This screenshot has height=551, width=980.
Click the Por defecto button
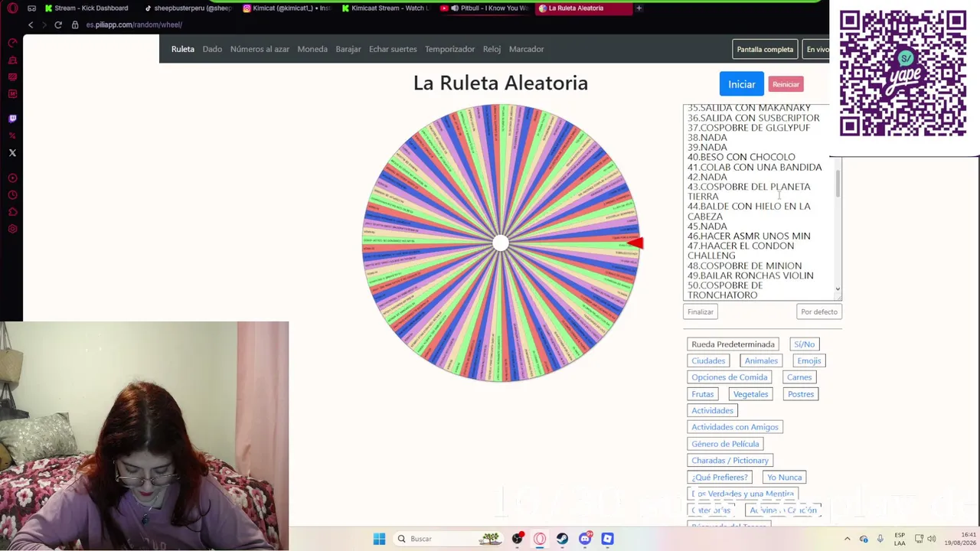click(x=819, y=311)
